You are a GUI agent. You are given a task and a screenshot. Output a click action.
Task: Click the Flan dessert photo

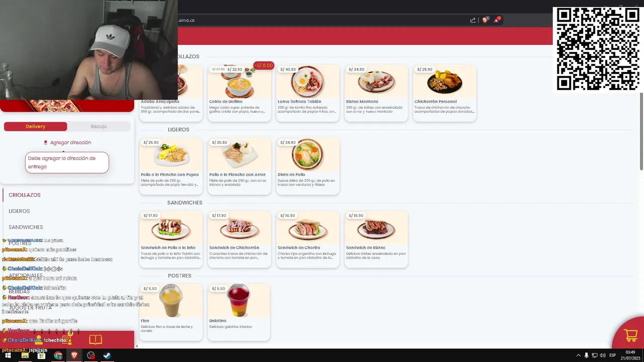click(x=171, y=301)
